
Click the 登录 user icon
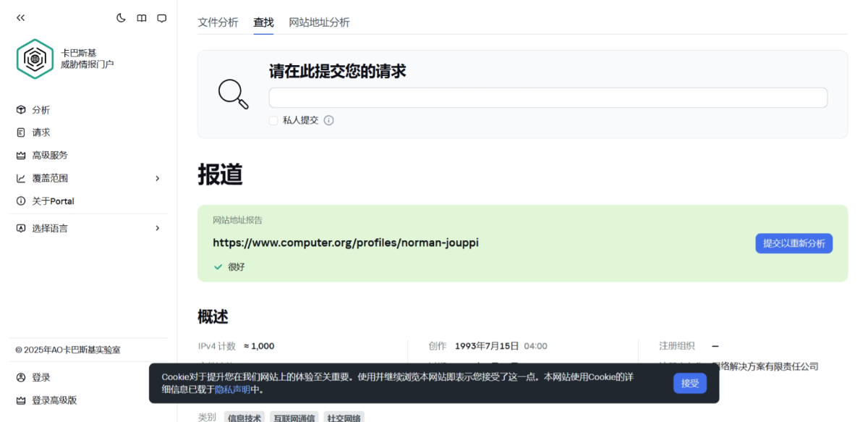click(x=21, y=378)
